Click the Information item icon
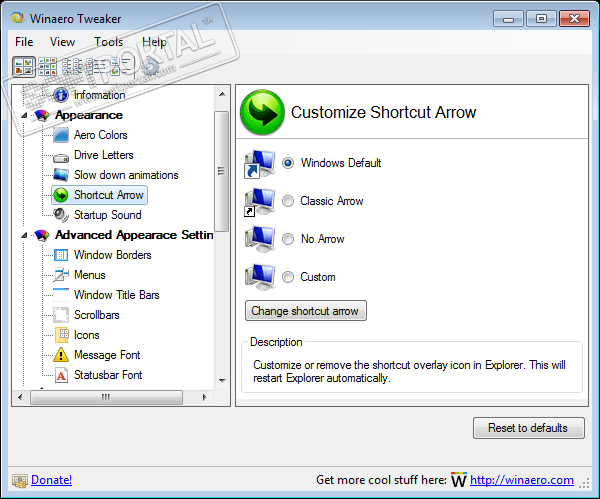 tap(61, 95)
